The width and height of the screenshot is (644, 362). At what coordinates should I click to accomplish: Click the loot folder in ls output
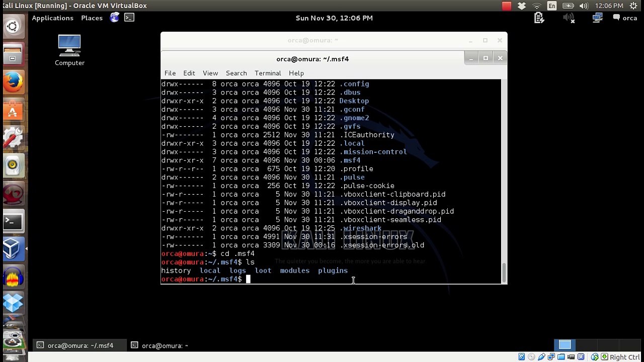click(x=263, y=270)
